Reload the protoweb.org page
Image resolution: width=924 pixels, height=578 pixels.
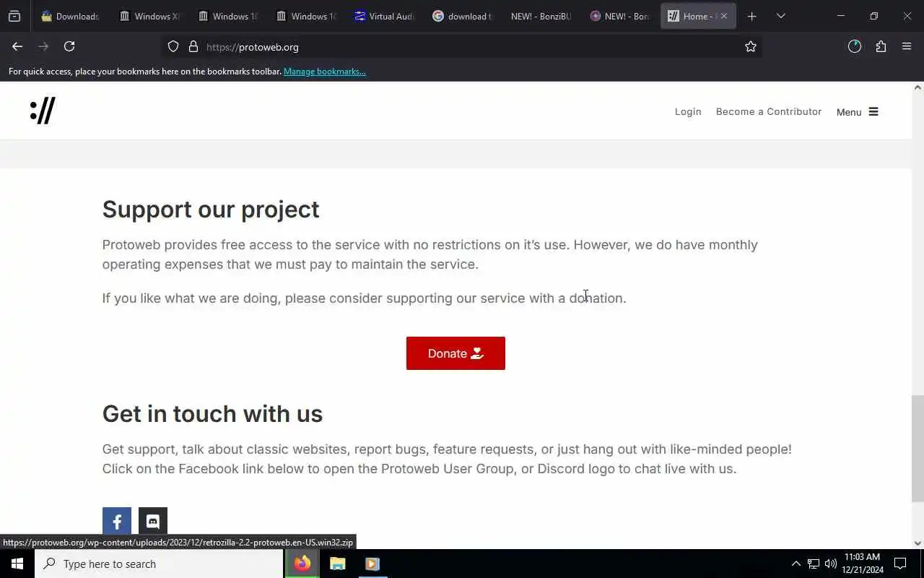click(69, 46)
